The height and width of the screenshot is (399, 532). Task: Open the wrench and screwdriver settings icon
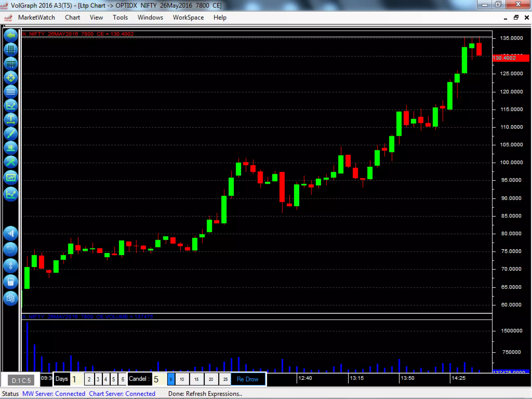pos(11,162)
